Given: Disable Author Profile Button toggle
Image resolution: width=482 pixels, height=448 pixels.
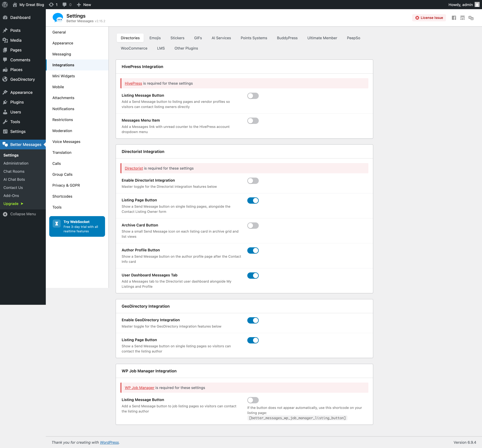Looking at the screenshot, I should (x=253, y=250).
